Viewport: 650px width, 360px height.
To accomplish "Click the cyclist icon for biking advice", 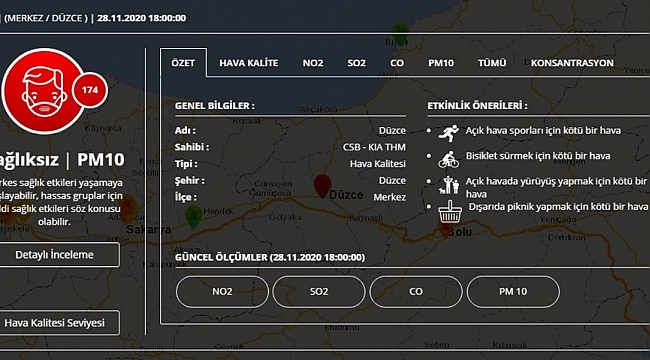I will [x=449, y=160].
